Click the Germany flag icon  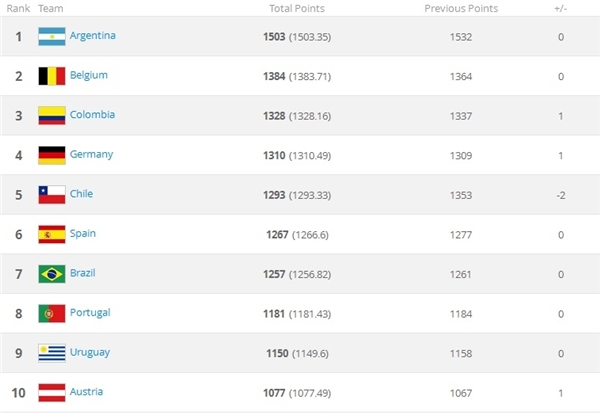point(52,155)
